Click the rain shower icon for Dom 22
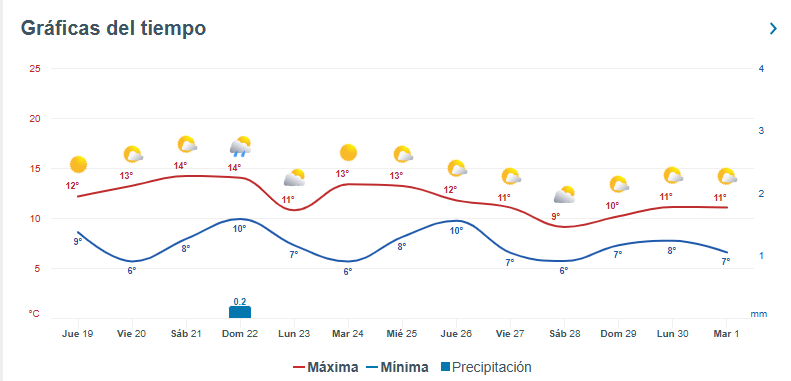791x381 pixels. tap(241, 146)
